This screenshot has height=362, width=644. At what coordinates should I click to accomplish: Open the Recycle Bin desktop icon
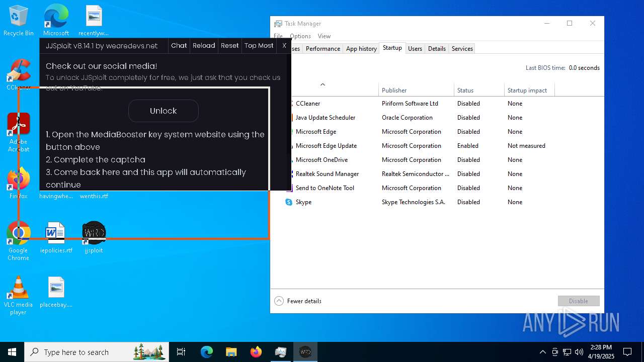[x=19, y=20]
